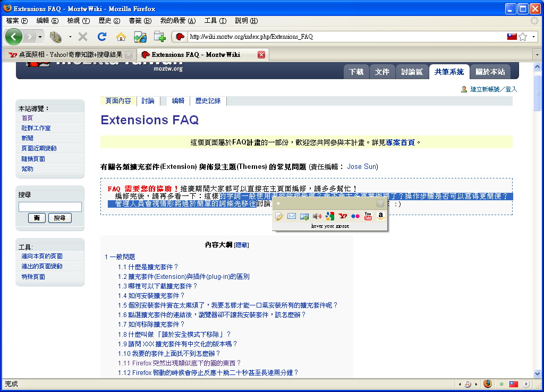
Task: Click the sidebar search input field
Action: [50, 207]
